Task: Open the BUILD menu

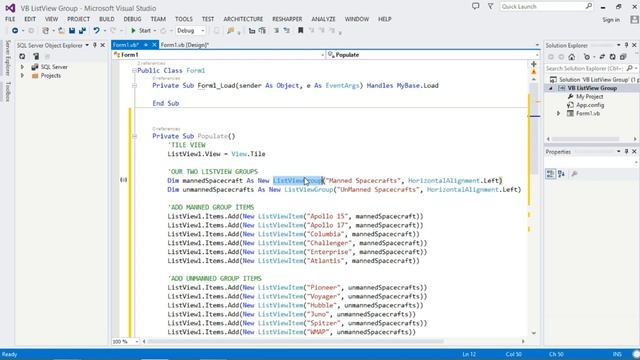Action: click(107, 19)
